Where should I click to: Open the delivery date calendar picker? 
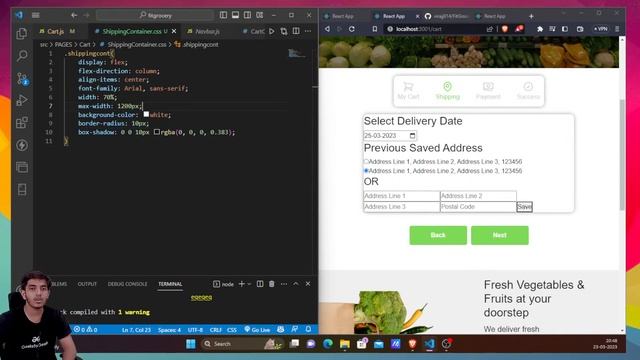412,136
